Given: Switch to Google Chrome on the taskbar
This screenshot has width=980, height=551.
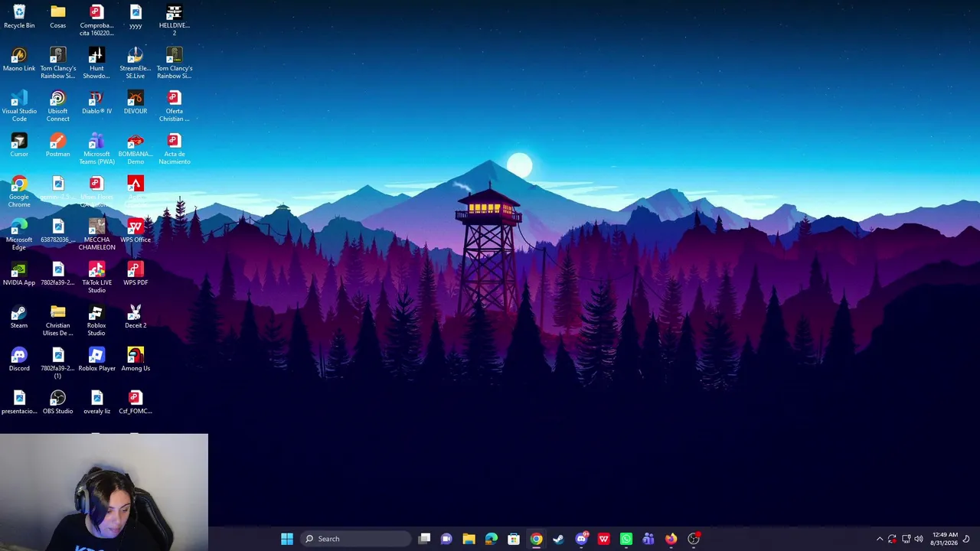Looking at the screenshot, I should coord(536,539).
